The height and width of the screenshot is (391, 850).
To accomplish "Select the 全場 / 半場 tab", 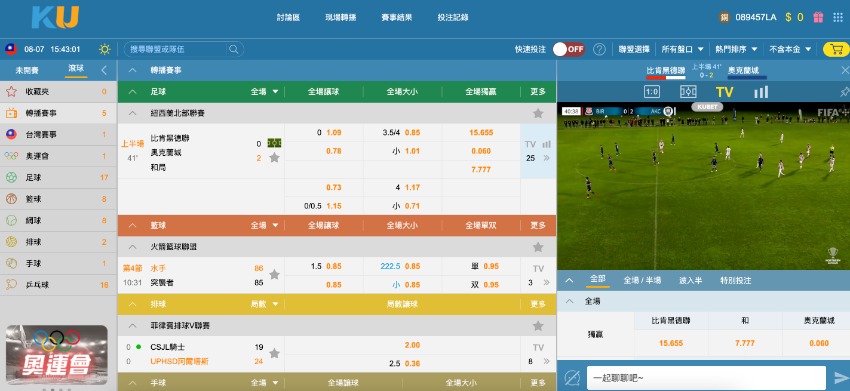I will 642,280.
